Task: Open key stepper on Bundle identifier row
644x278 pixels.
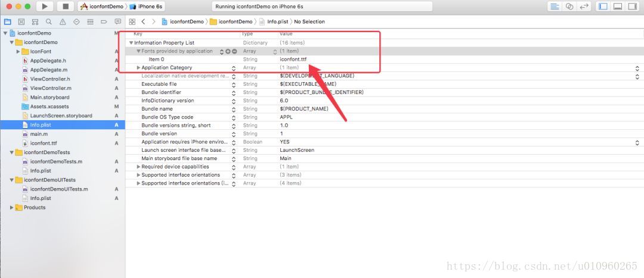Action: click(234, 93)
